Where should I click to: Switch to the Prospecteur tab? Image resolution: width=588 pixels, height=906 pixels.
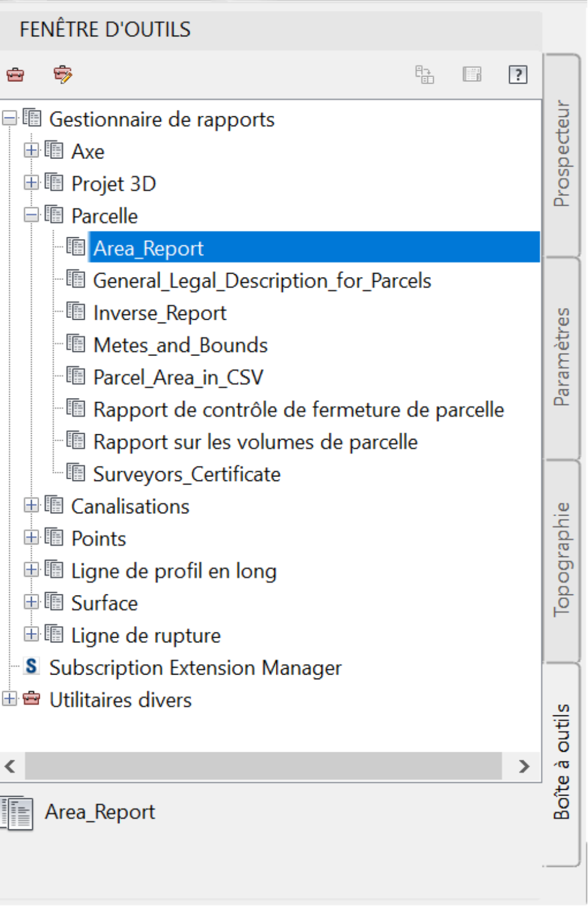pyautogui.click(x=561, y=154)
